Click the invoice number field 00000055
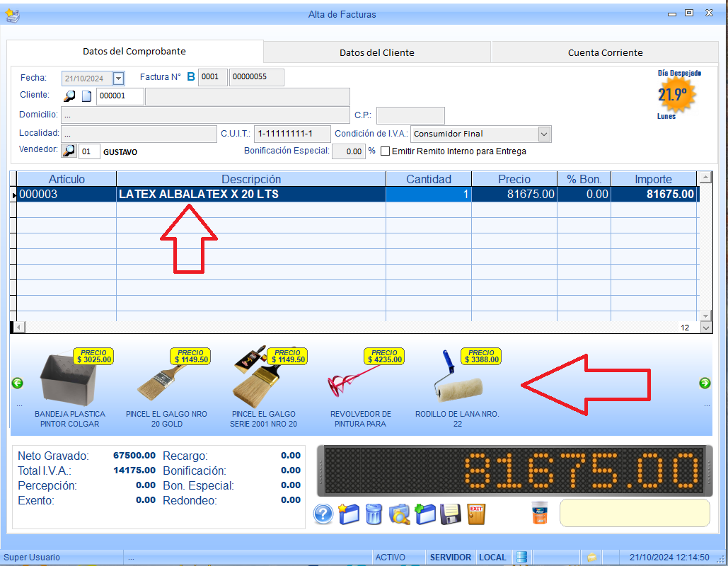Viewport: 728px width, 566px height. point(256,77)
